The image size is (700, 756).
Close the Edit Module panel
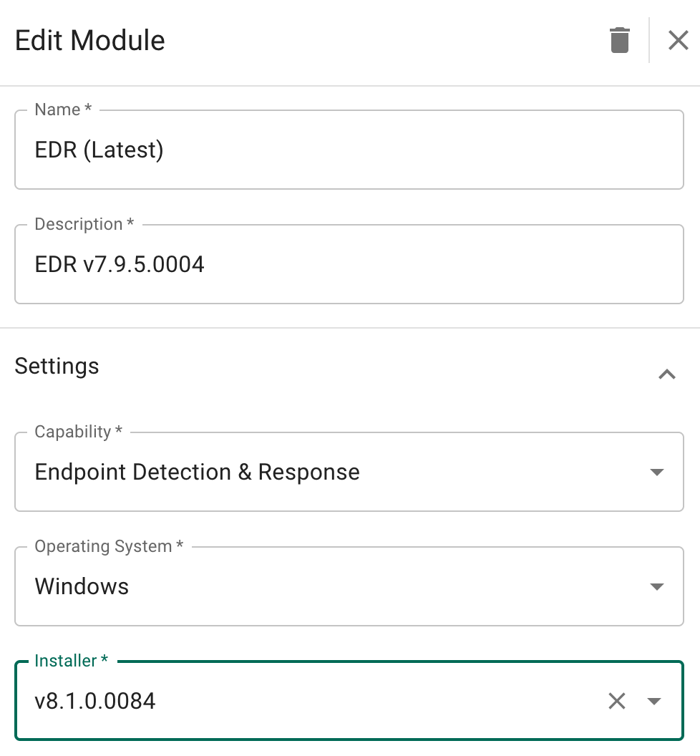(678, 40)
